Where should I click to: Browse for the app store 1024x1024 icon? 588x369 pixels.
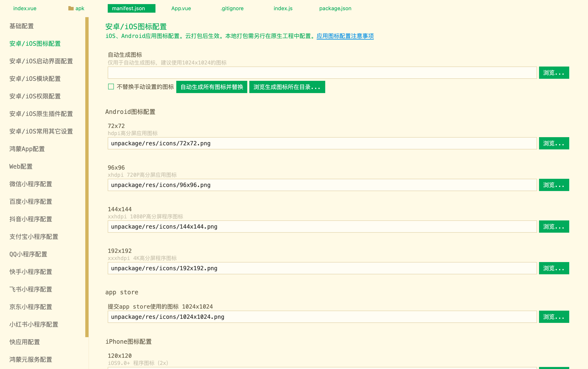tap(554, 317)
